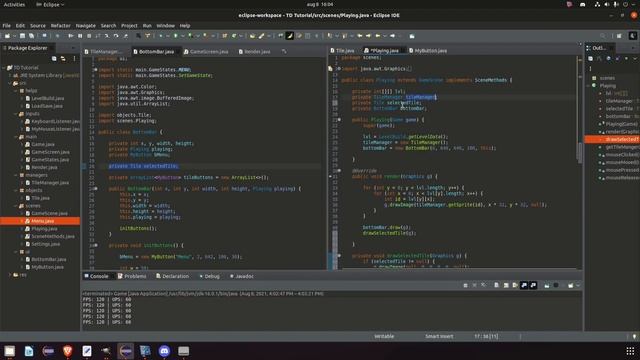This screenshot has width=640, height=360.
Task: Toggle Scroll Lock in console toolbar
Action: click(x=506, y=285)
